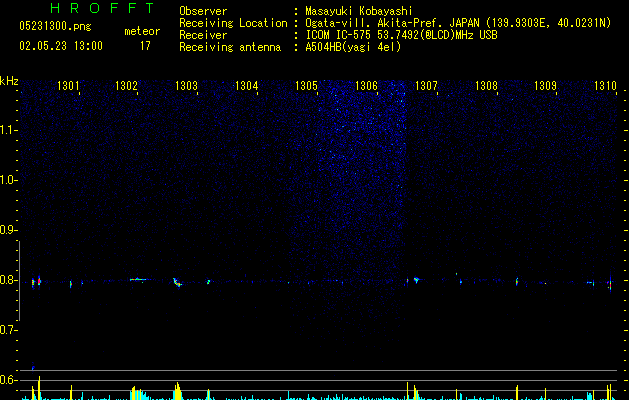
Task: Click the date 02.05.23 13:00 text
Action: (61, 46)
